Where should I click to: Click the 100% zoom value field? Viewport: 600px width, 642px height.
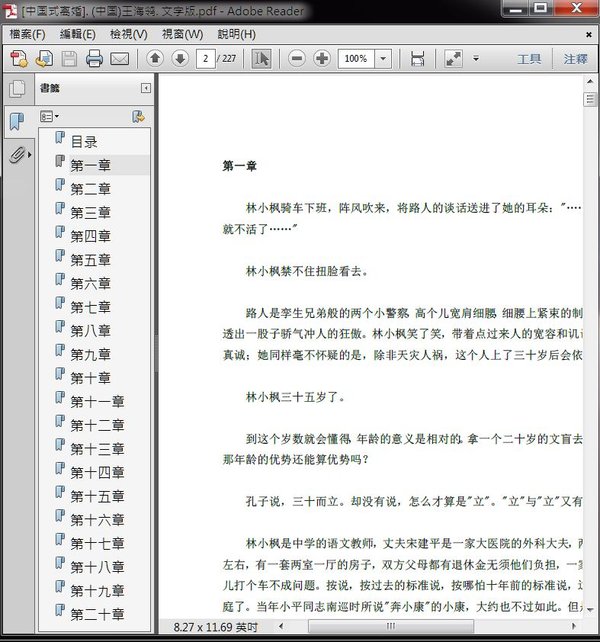[356, 59]
